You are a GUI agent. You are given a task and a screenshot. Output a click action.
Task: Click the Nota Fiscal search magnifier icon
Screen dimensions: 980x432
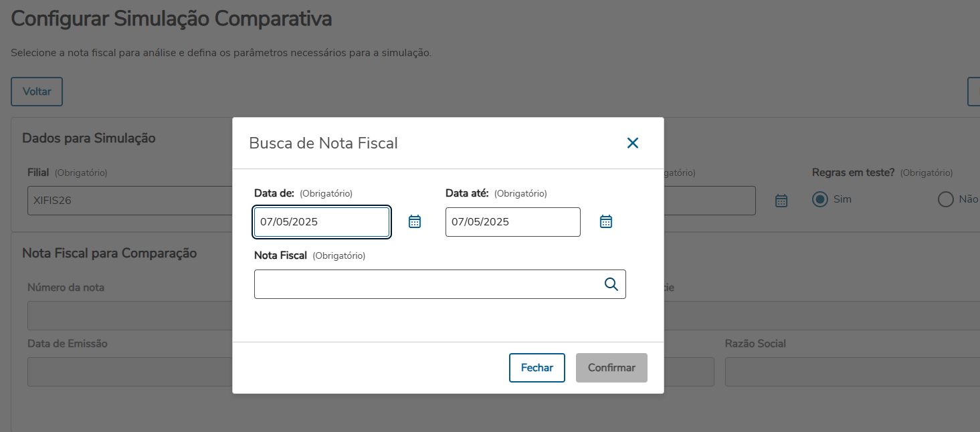tap(611, 284)
